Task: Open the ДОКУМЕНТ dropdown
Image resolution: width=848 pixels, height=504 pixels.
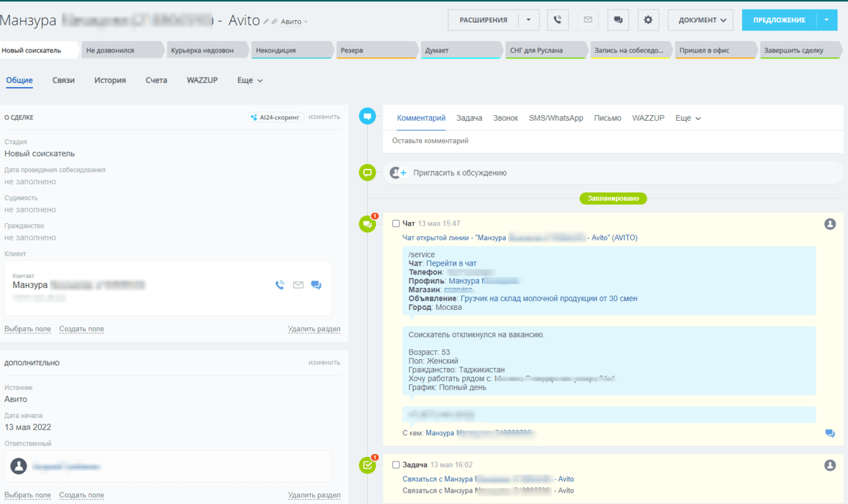Action: click(701, 20)
